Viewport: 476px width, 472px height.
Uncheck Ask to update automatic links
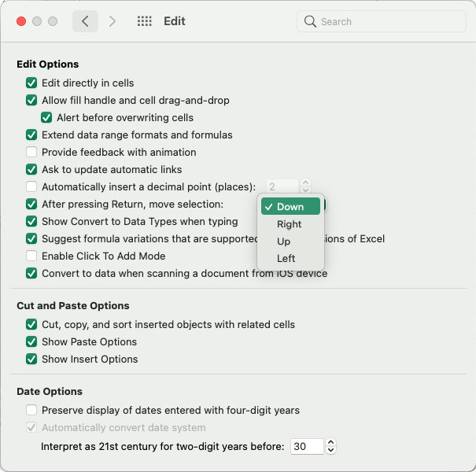click(31, 170)
